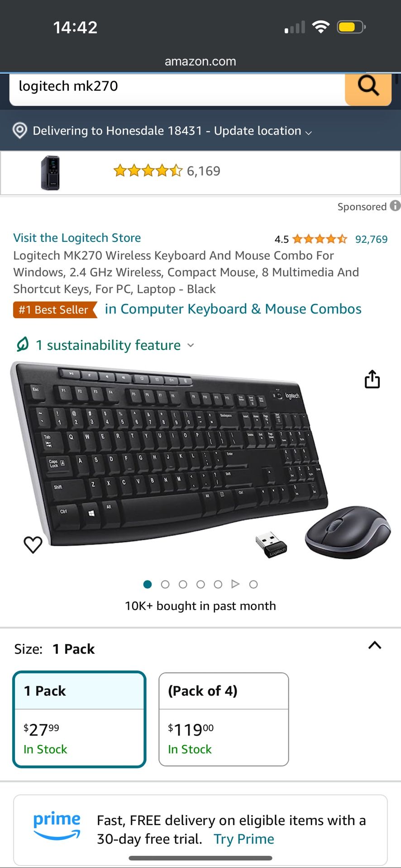Select the 1 Pack size option
Image resolution: width=401 pixels, height=868 pixels.
pyautogui.click(x=80, y=719)
